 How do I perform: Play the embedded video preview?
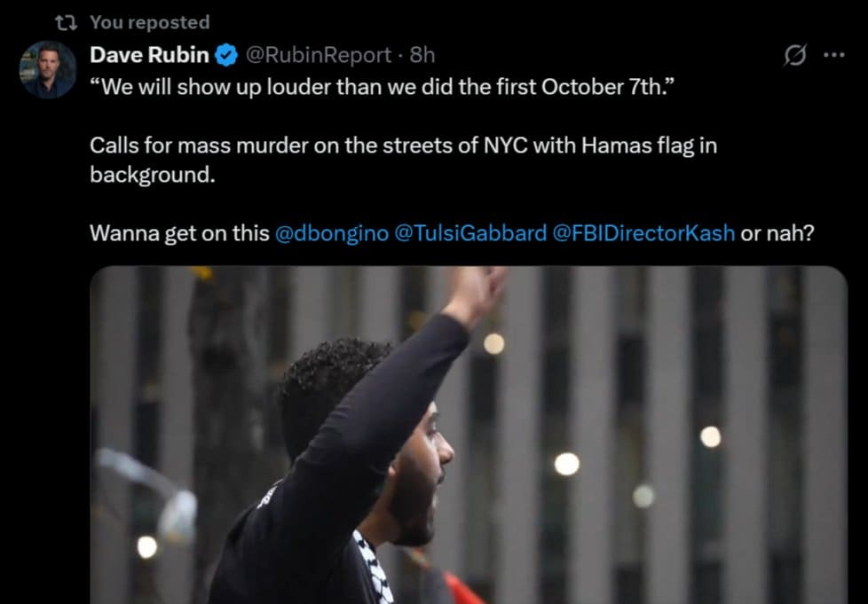click(x=469, y=435)
